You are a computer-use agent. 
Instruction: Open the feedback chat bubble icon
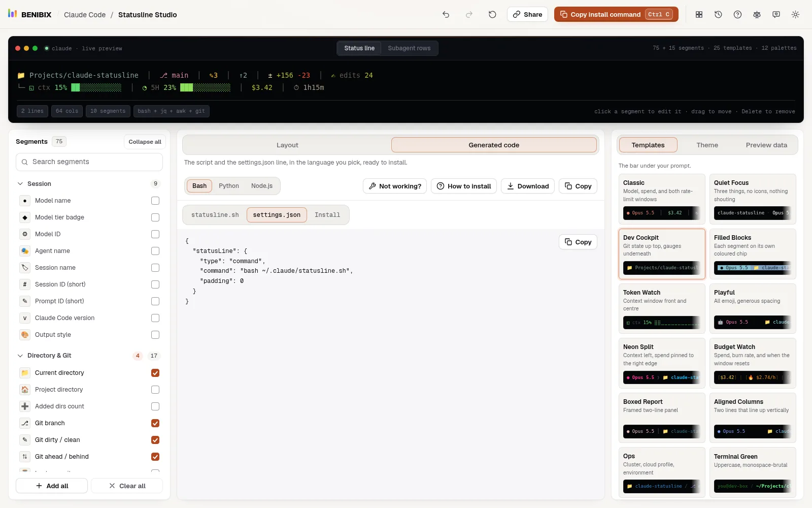click(x=776, y=15)
